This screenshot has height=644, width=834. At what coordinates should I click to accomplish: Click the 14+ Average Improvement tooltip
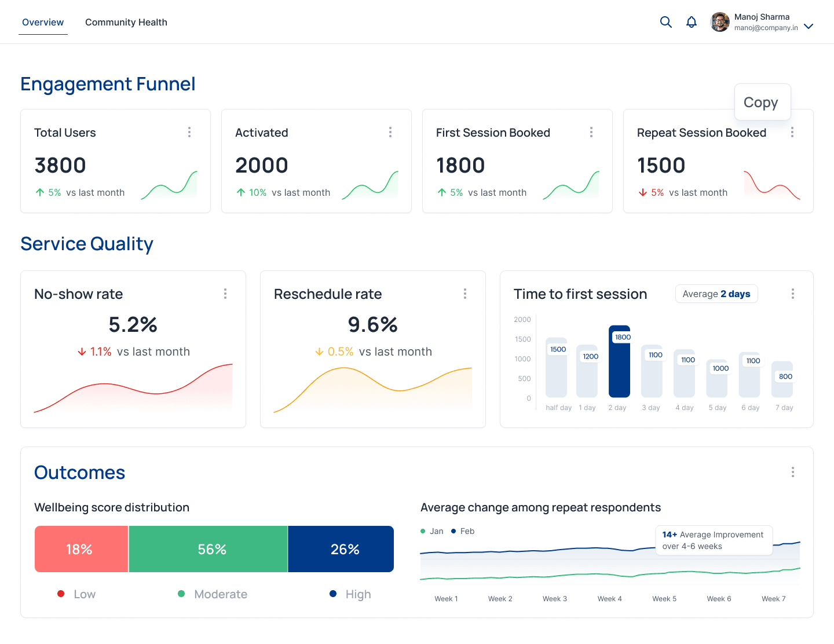tap(714, 540)
